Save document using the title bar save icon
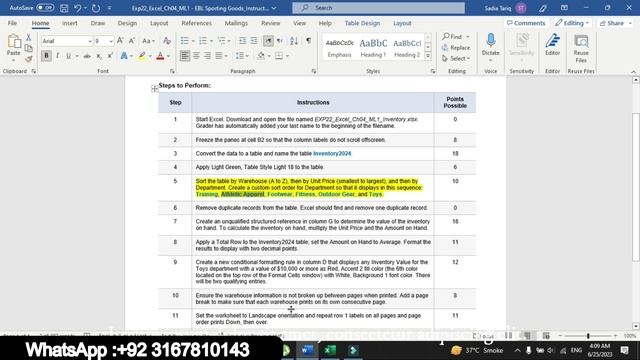 coord(64,8)
